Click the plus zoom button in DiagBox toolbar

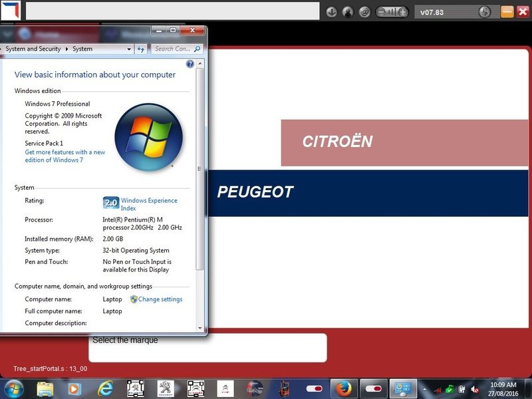pyautogui.click(x=403, y=12)
